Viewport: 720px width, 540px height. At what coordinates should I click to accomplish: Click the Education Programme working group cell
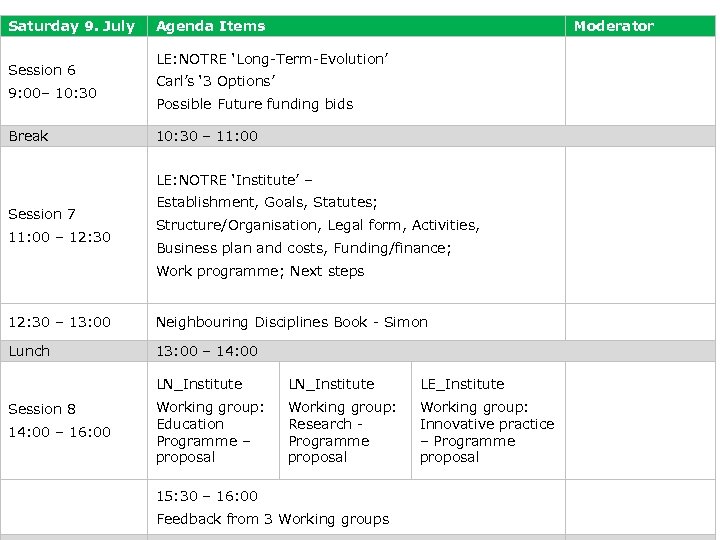(x=210, y=432)
